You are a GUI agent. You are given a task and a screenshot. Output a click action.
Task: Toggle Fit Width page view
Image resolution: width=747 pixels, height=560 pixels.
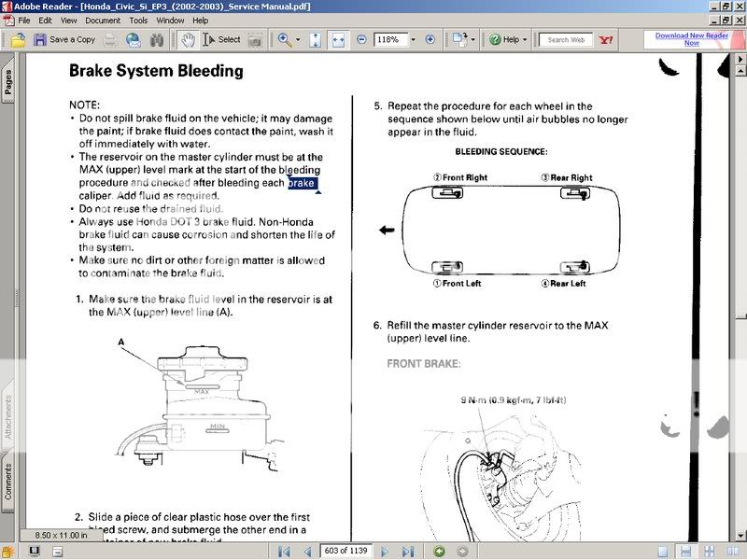click(336, 39)
